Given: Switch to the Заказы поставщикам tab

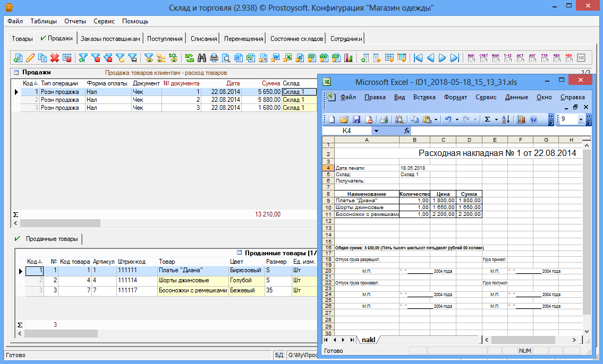Looking at the screenshot, I should click(111, 38).
